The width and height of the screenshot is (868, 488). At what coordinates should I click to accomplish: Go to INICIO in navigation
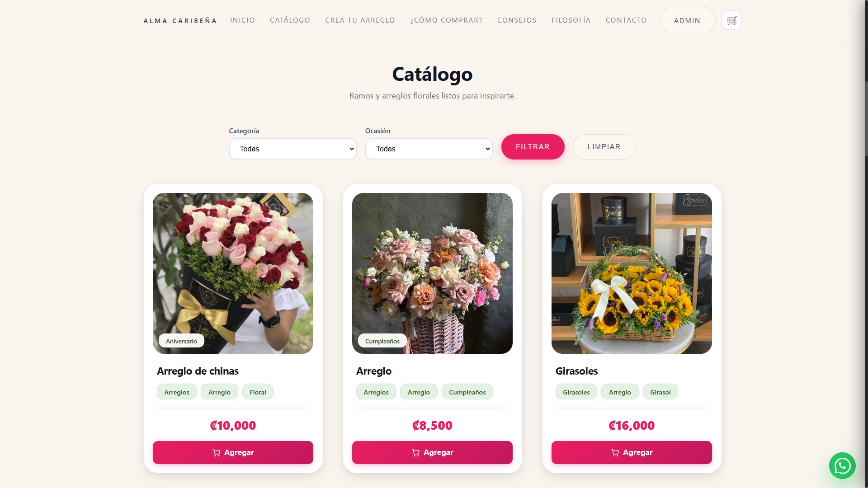242,20
